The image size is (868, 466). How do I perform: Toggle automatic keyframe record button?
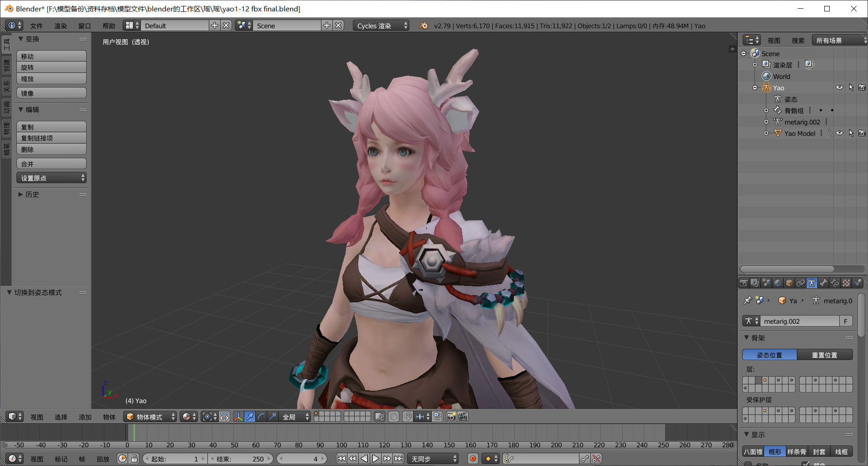473,459
